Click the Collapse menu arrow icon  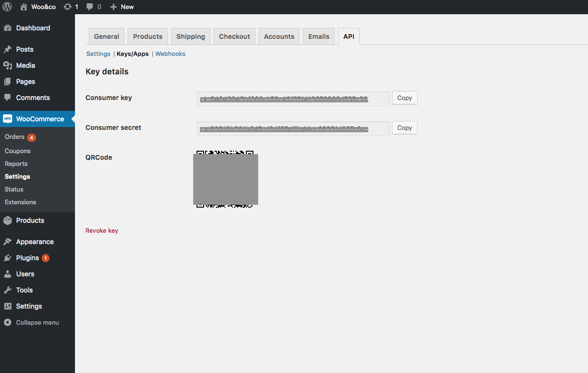pos(8,322)
